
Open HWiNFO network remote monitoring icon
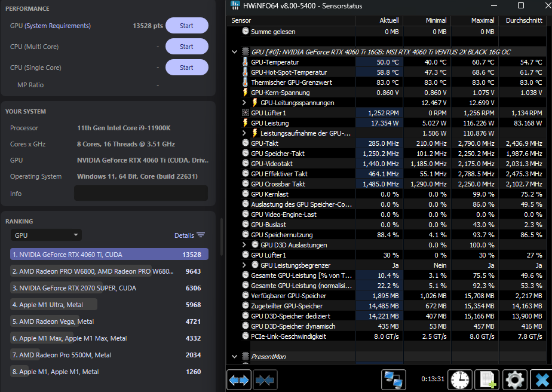(x=394, y=379)
